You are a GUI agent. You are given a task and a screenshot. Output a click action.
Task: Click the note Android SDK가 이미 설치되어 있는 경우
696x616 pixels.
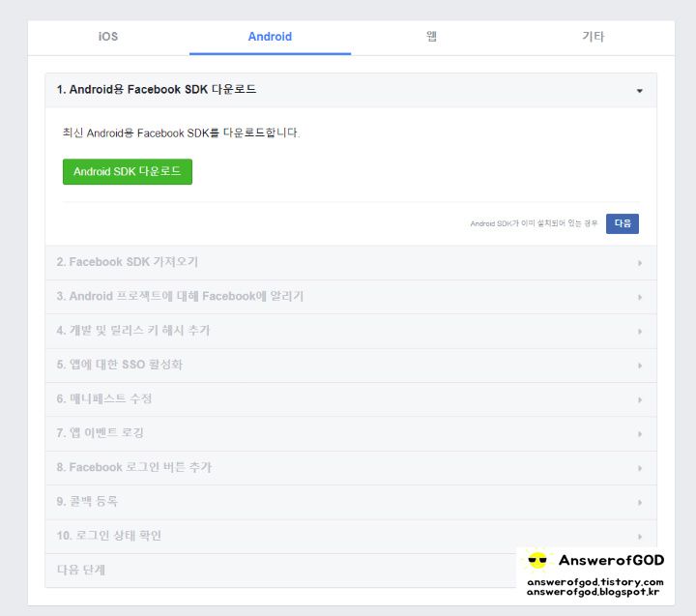[x=534, y=223]
